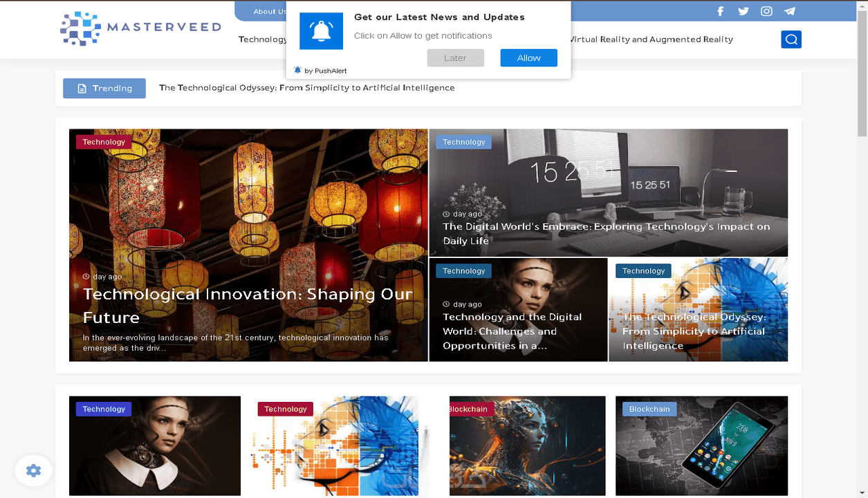Click the excerpt text 'In the ever-evolving landscape'

pyautogui.click(x=236, y=343)
